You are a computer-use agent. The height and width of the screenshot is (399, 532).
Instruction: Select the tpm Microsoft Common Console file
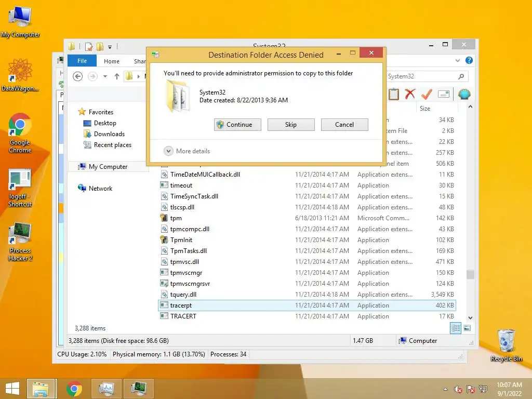(x=307, y=218)
